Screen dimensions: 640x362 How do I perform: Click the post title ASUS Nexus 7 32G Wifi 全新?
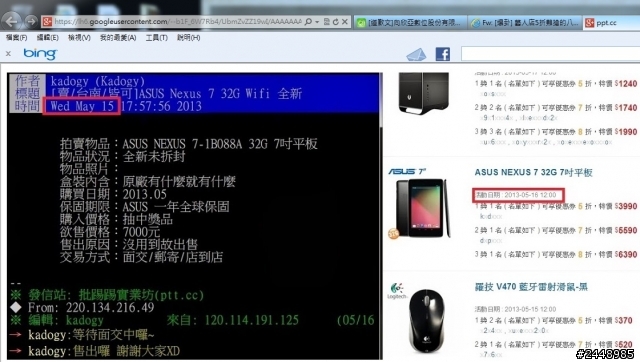pyautogui.click(x=176, y=93)
